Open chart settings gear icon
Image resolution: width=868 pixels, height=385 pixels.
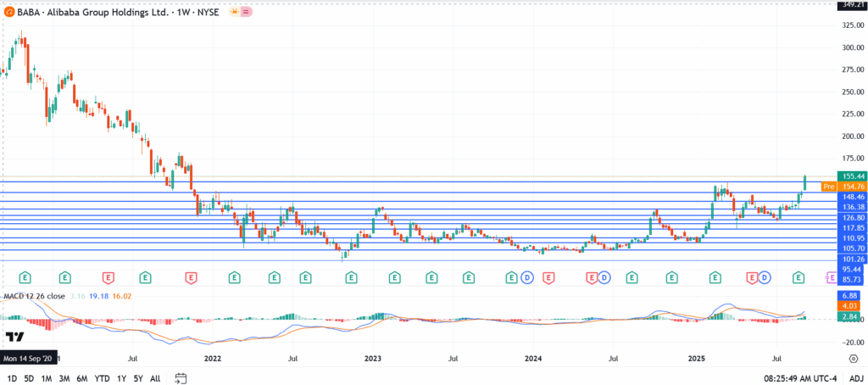coord(853,359)
